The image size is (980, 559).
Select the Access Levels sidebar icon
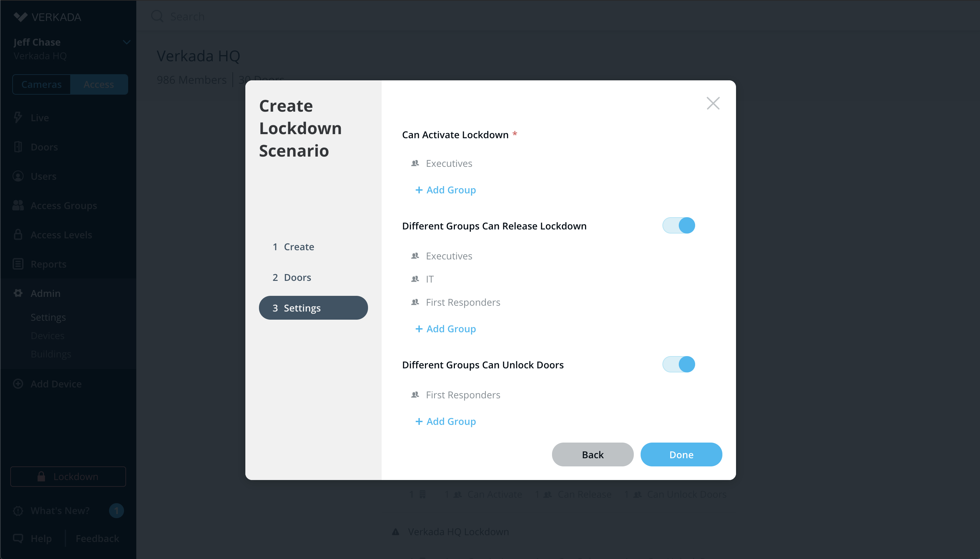[x=18, y=235]
